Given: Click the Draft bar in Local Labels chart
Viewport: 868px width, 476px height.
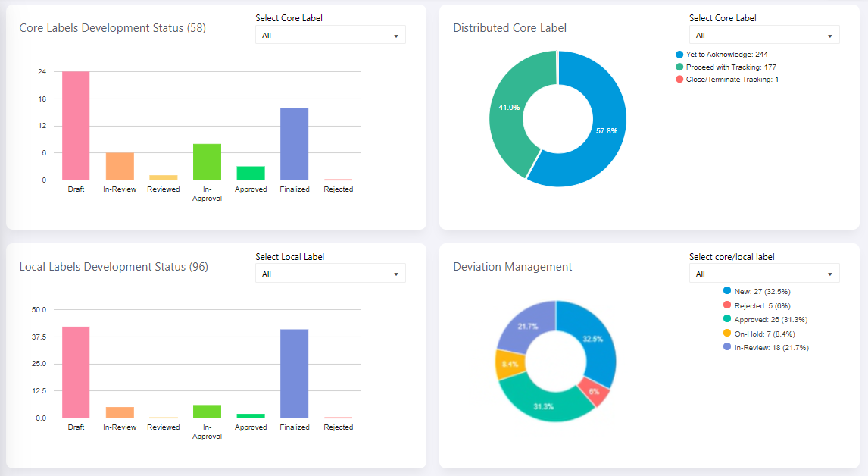Looking at the screenshot, I should click(76, 372).
